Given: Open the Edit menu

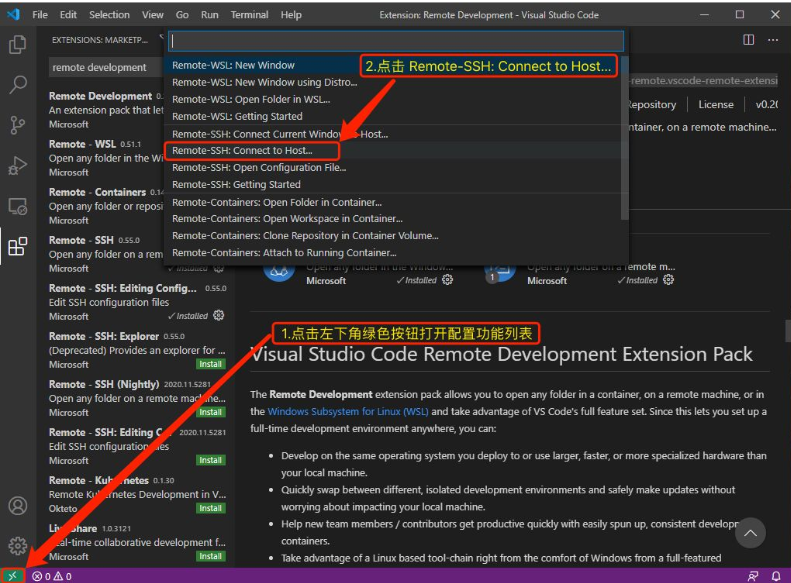Looking at the screenshot, I should click(68, 15).
